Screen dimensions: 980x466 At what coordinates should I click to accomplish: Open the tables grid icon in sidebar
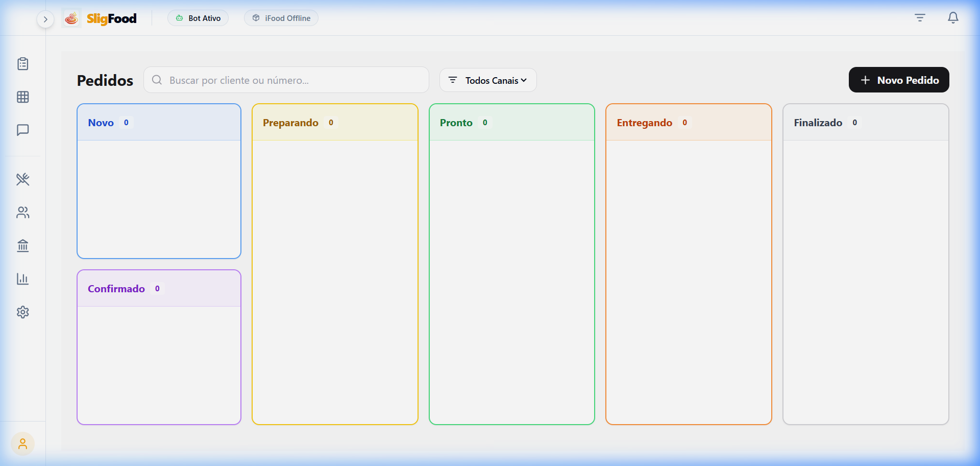click(x=23, y=97)
